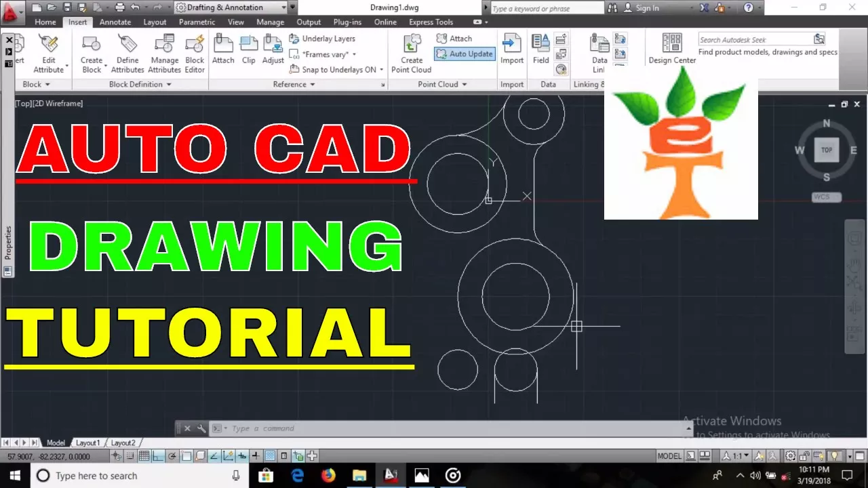
Task: Open the Frames vary dropdown
Action: pyautogui.click(x=323, y=54)
